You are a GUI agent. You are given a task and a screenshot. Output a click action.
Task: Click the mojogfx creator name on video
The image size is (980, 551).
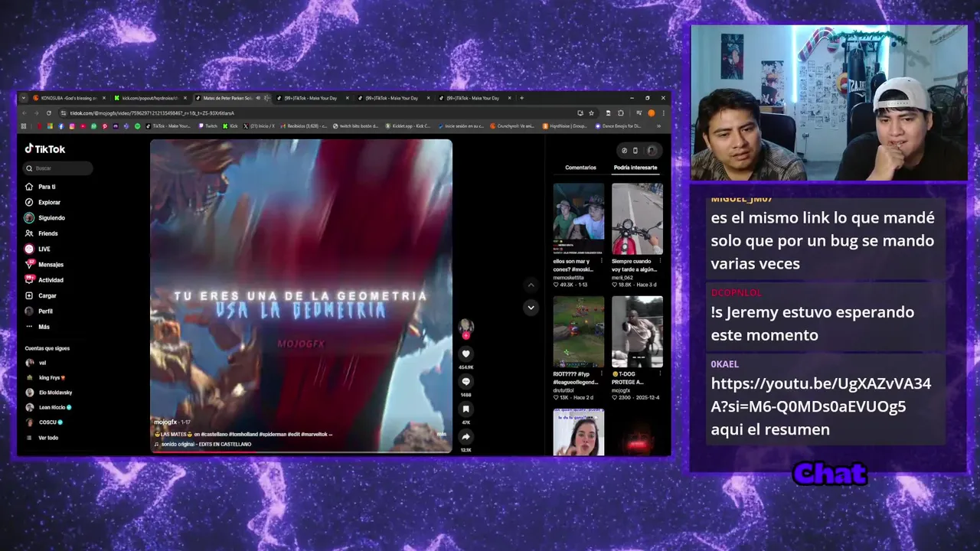(165, 422)
